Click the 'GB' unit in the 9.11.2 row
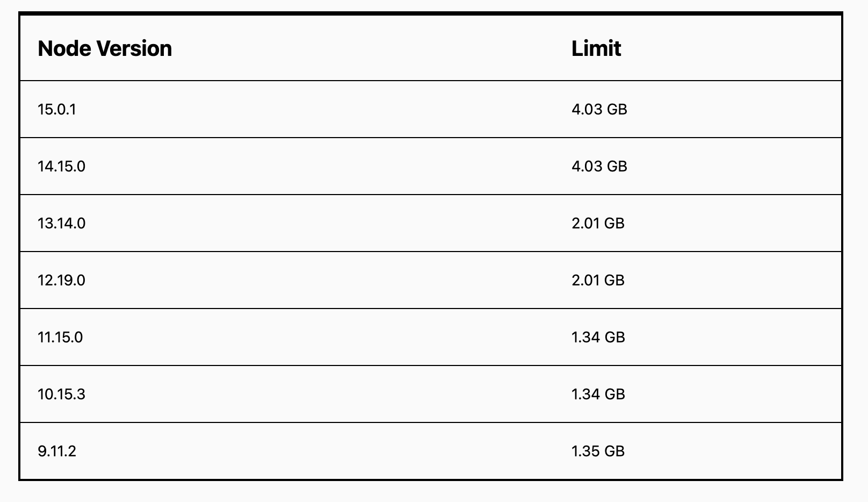The width and height of the screenshot is (868, 502). 614,451
